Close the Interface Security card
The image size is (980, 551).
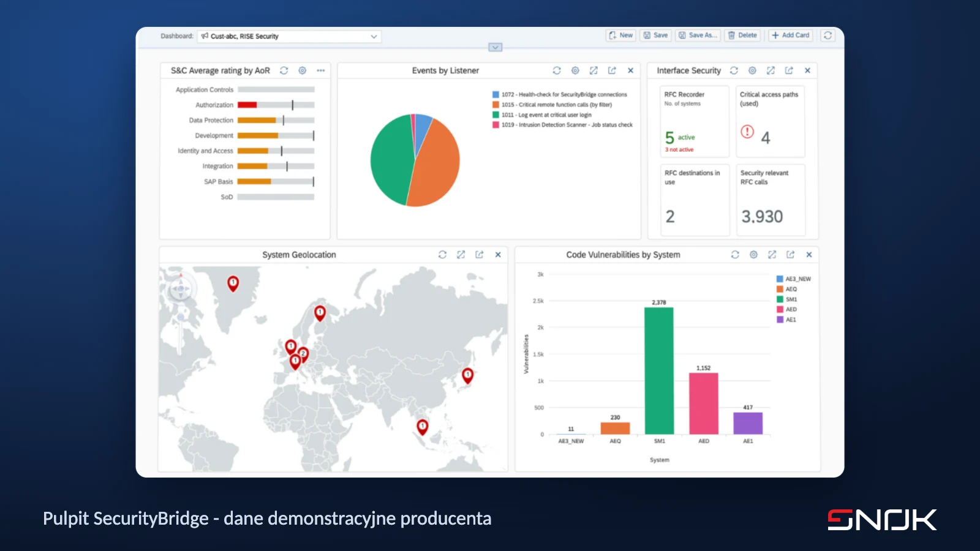807,70
